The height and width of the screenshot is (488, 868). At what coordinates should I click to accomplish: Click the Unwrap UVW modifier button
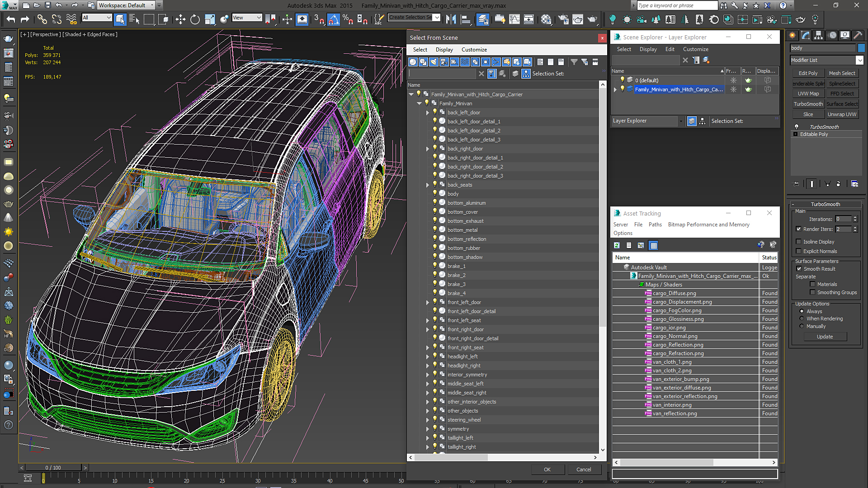[x=842, y=114]
